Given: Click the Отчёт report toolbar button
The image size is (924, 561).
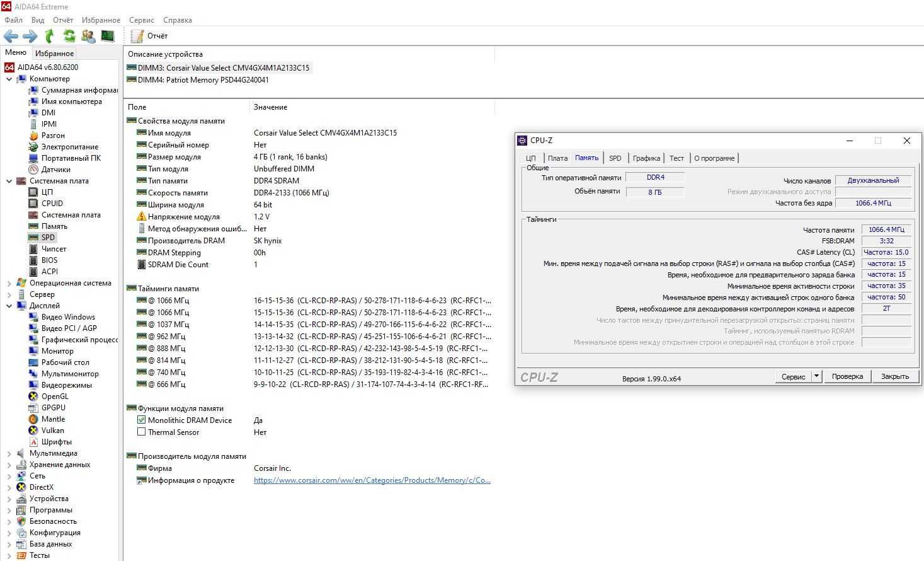Looking at the screenshot, I should pyautogui.click(x=149, y=36).
